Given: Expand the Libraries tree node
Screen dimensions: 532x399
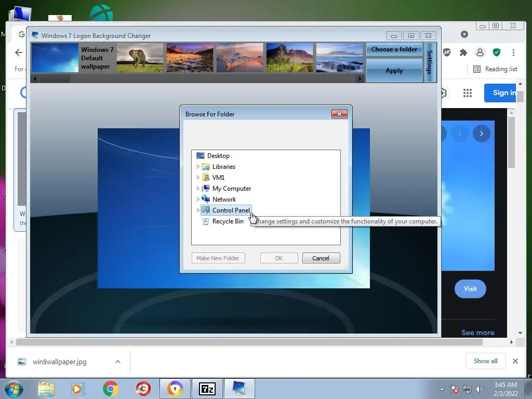Looking at the screenshot, I should click(x=198, y=167).
